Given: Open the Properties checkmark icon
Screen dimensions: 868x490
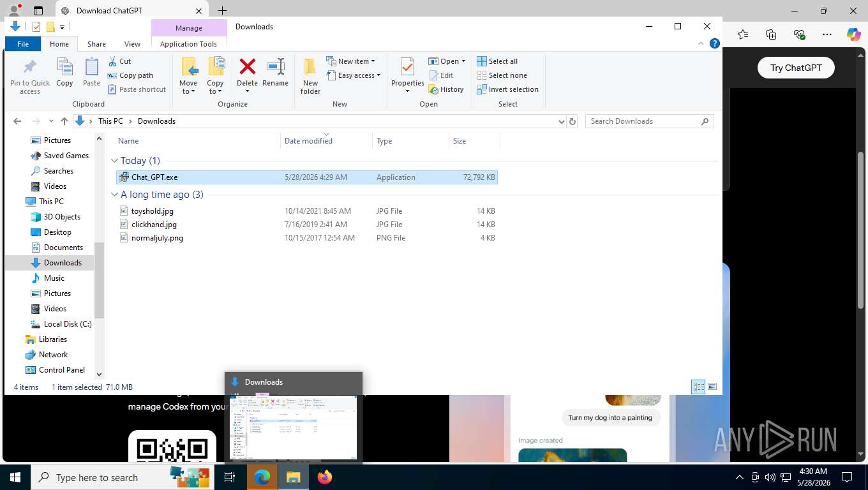Looking at the screenshot, I should pyautogui.click(x=407, y=67).
